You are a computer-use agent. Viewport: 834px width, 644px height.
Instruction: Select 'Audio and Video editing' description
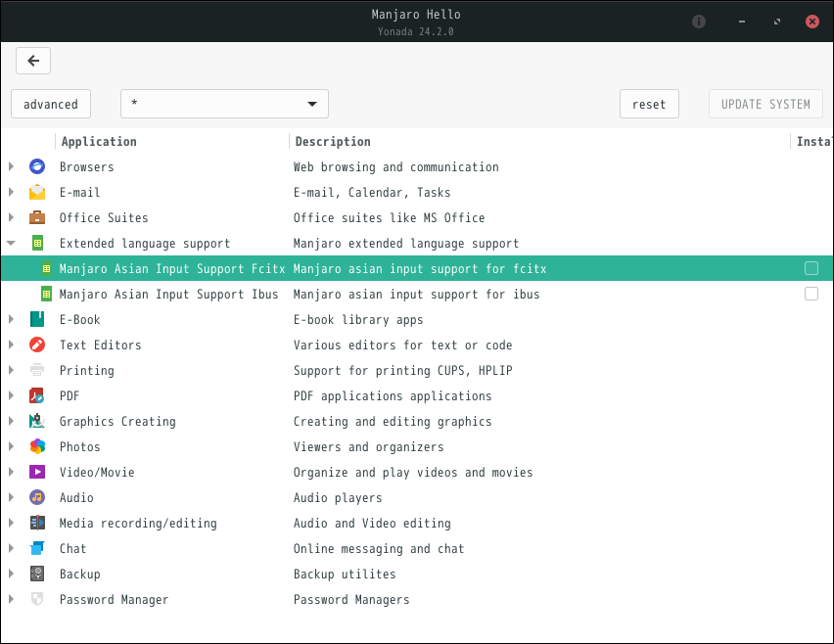372,524
